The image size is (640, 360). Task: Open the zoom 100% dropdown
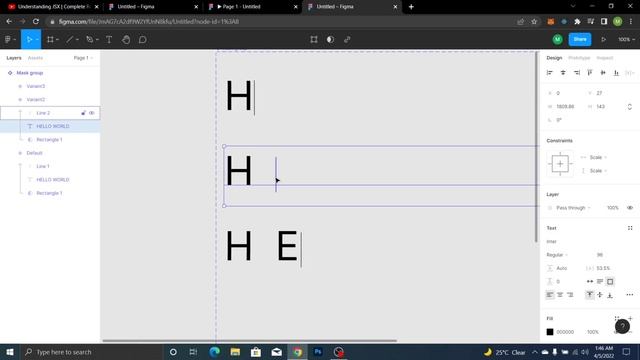click(626, 40)
